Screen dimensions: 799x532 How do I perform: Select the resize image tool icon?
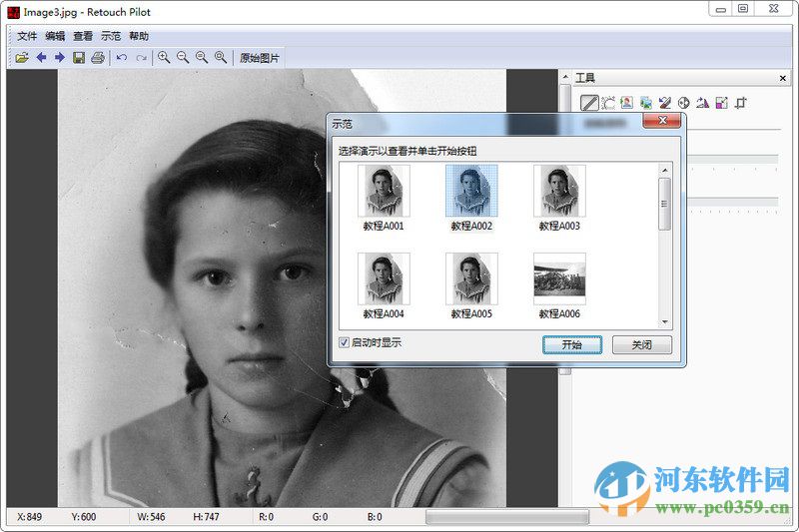(x=721, y=103)
